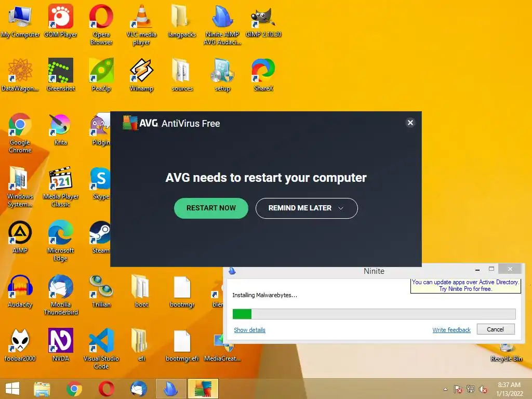Open the Recycle Bin
The height and width of the screenshot is (399, 532).
[x=506, y=353]
